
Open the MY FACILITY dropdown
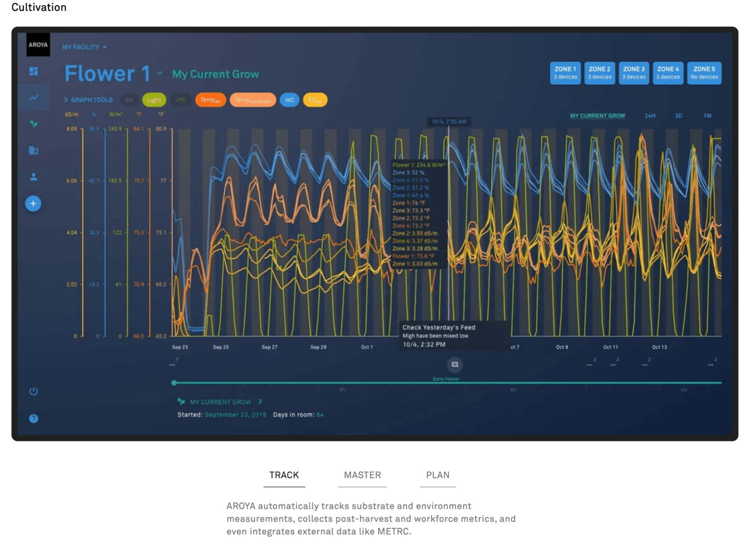(x=84, y=47)
